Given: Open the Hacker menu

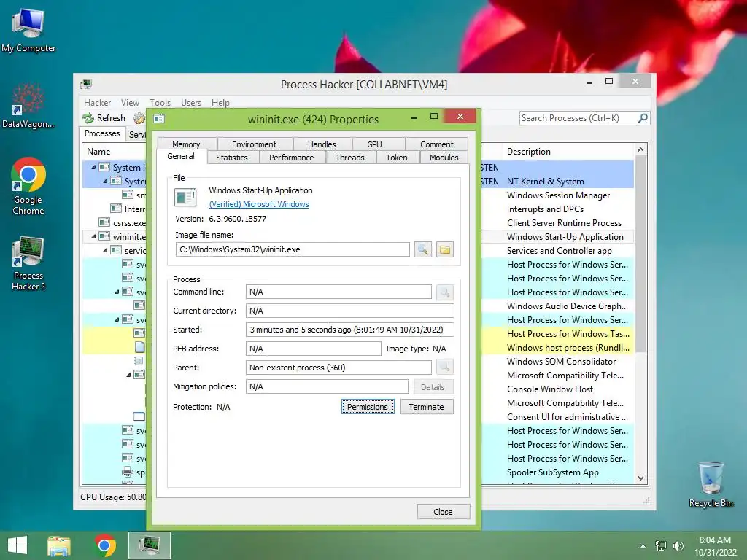Looking at the screenshot, I should coord(97,102).
